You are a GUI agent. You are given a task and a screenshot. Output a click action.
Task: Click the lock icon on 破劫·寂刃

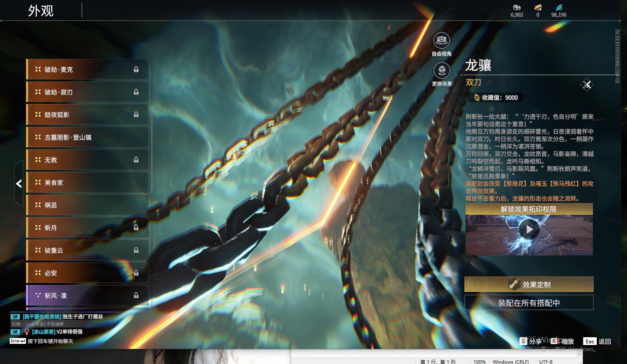pos(136,92)
